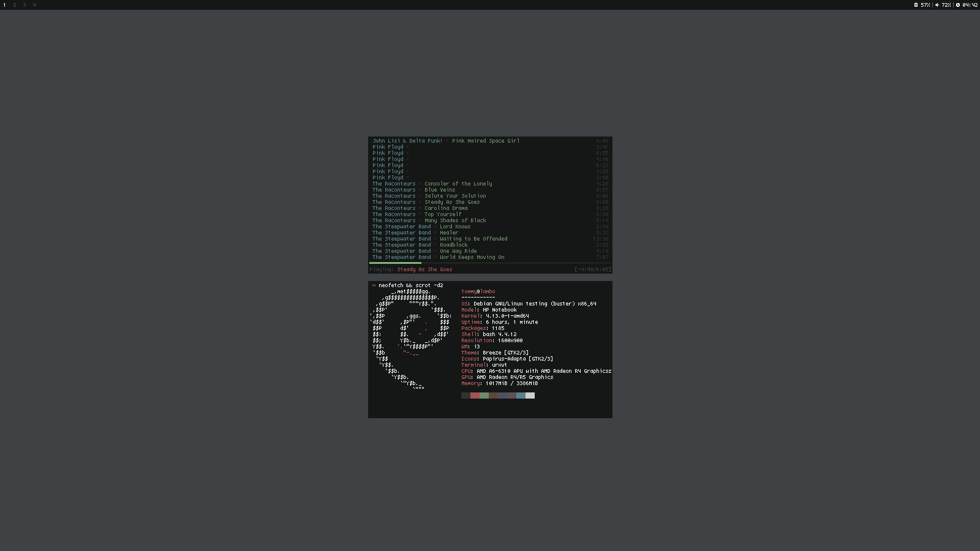Click the WM line showing i3
This screenshot has width=980, height=551.
tap(470, 347)
